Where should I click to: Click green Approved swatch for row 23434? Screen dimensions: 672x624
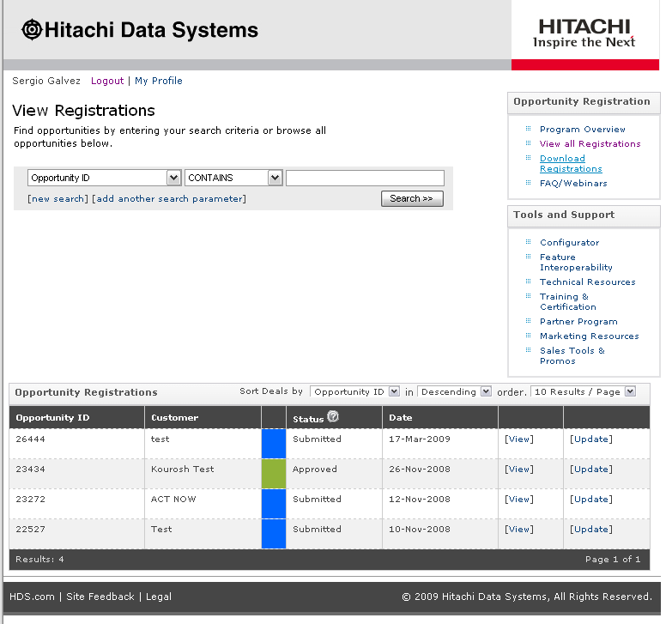click(x=274, y=474)
